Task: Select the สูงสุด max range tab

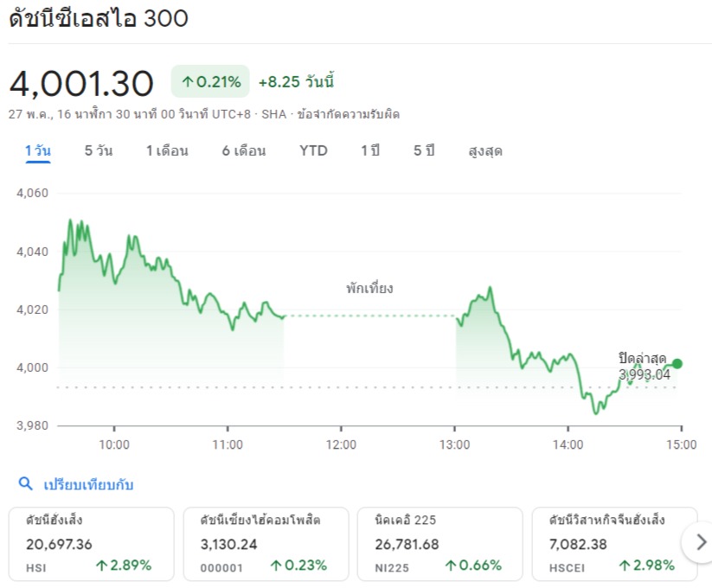Action: (x=485, y=151)
